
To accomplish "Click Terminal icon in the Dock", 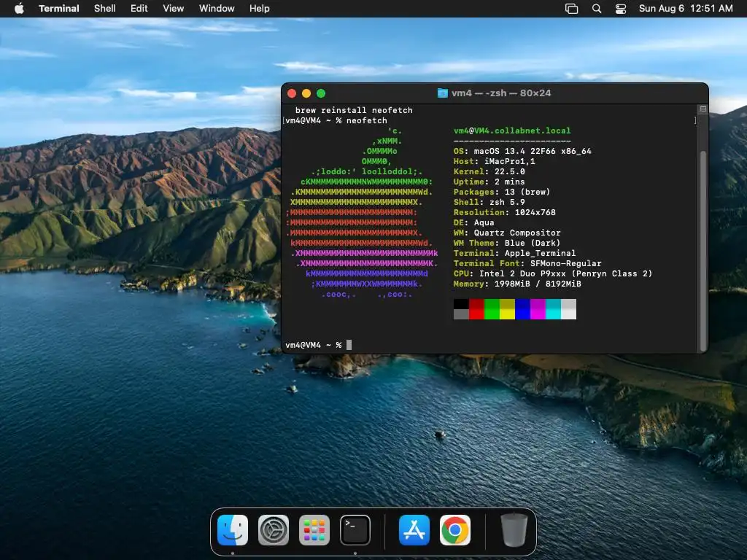I will (x=355, y=530).
